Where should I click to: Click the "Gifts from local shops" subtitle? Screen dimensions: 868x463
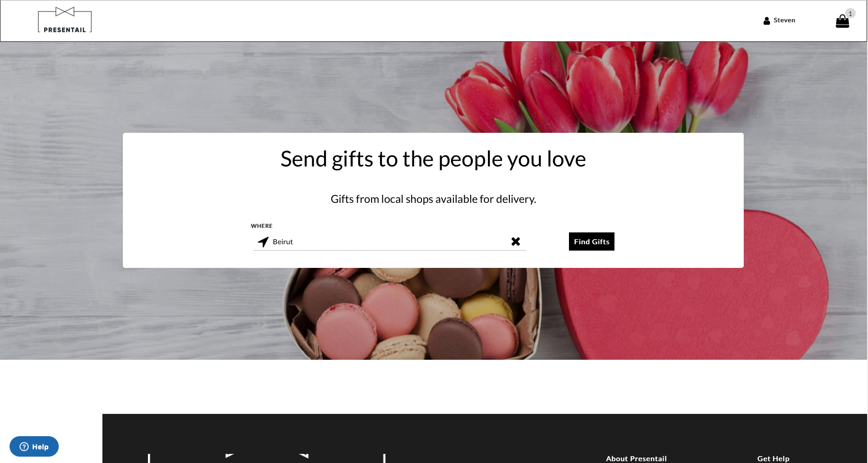[x=433, y=199]
